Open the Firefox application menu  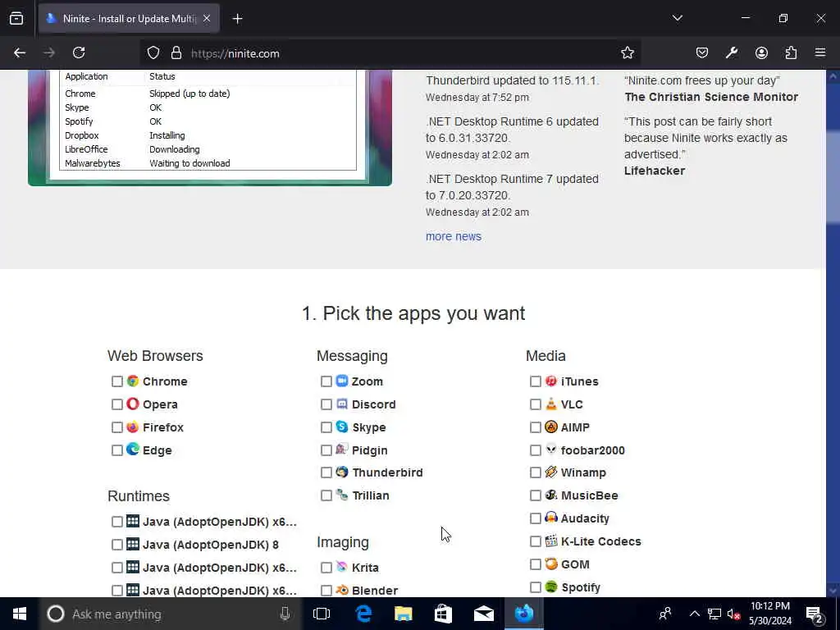point(820,53)
